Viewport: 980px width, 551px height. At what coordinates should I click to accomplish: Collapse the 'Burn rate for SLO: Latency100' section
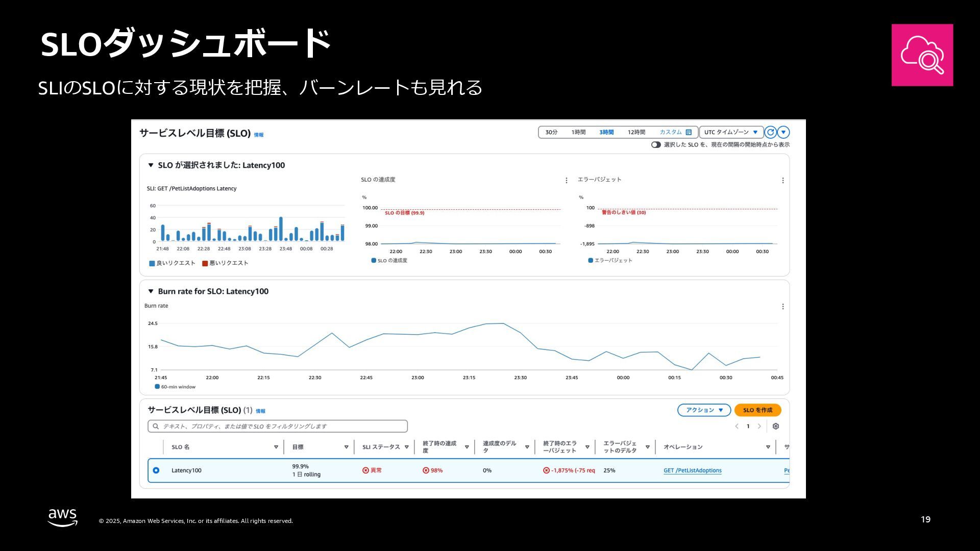151,291
